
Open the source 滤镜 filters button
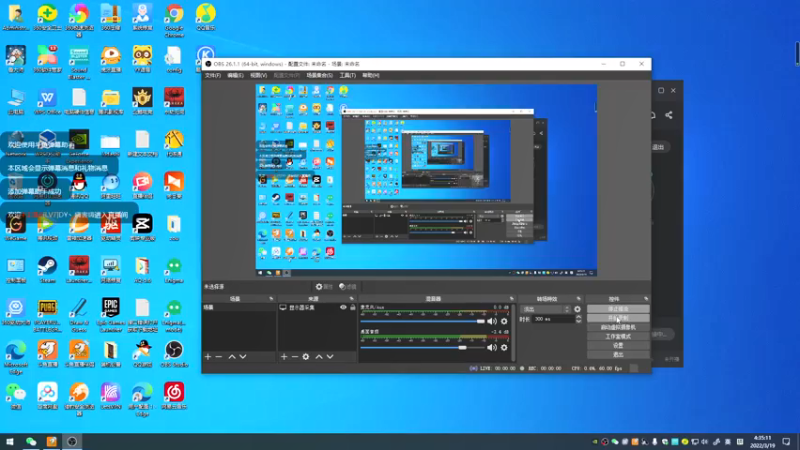(x=347, y=287)
